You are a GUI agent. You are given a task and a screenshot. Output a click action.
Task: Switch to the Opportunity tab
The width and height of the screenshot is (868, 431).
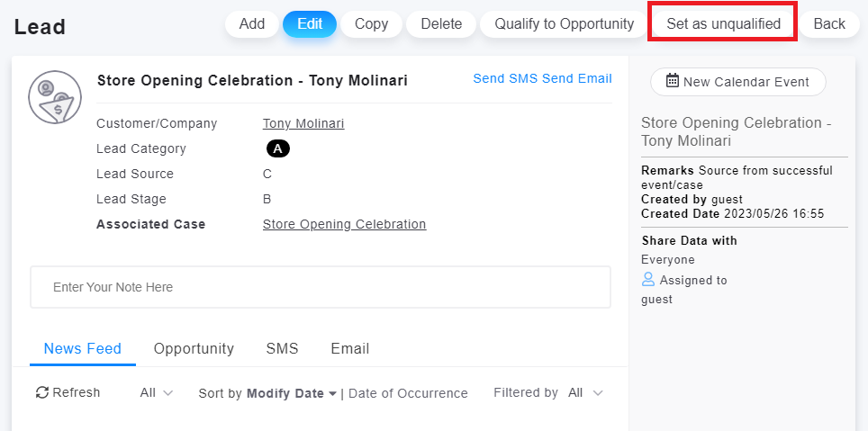[x=194, y=348]
